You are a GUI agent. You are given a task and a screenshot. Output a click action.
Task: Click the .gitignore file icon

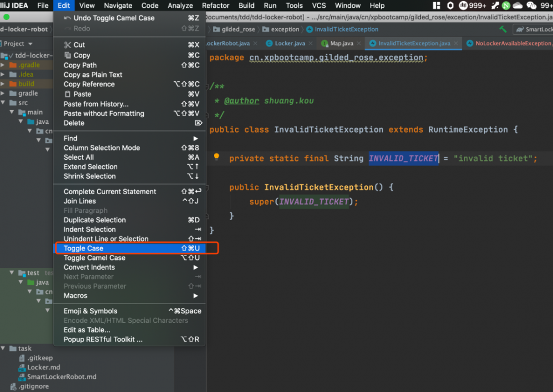[13, 386]
